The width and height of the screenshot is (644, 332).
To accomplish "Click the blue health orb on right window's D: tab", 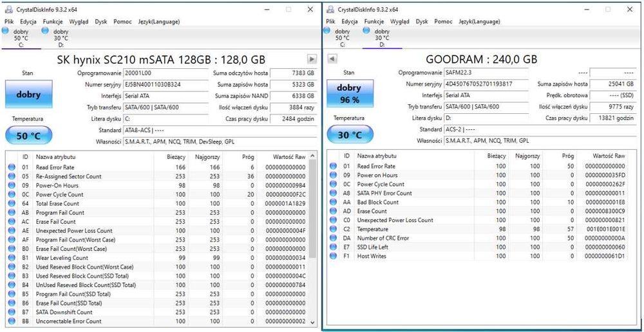I will [367, 30].
